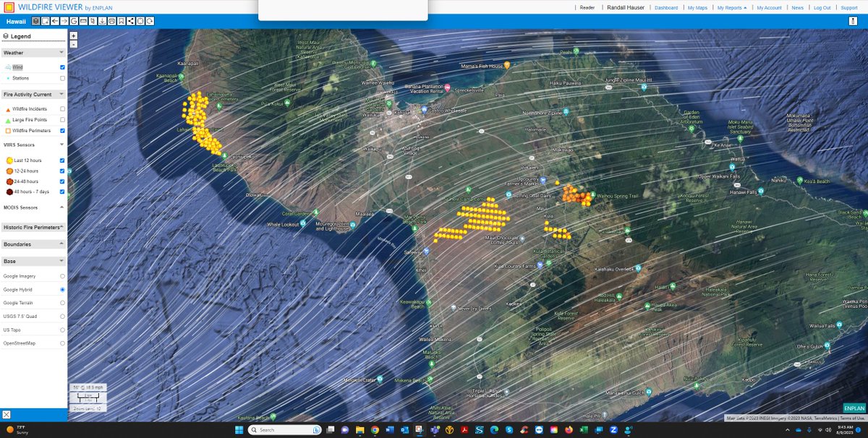The width and height of the screenshot is (868, 438).
Task: Click the Wildfire Viewer logo icon
Action: 9,7
